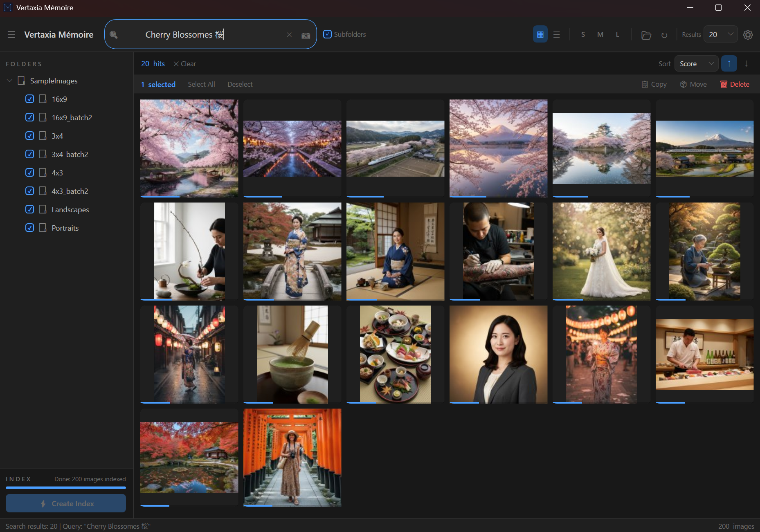Open settings gear
This screenshot has width=760, height=532.
(748, 35)
